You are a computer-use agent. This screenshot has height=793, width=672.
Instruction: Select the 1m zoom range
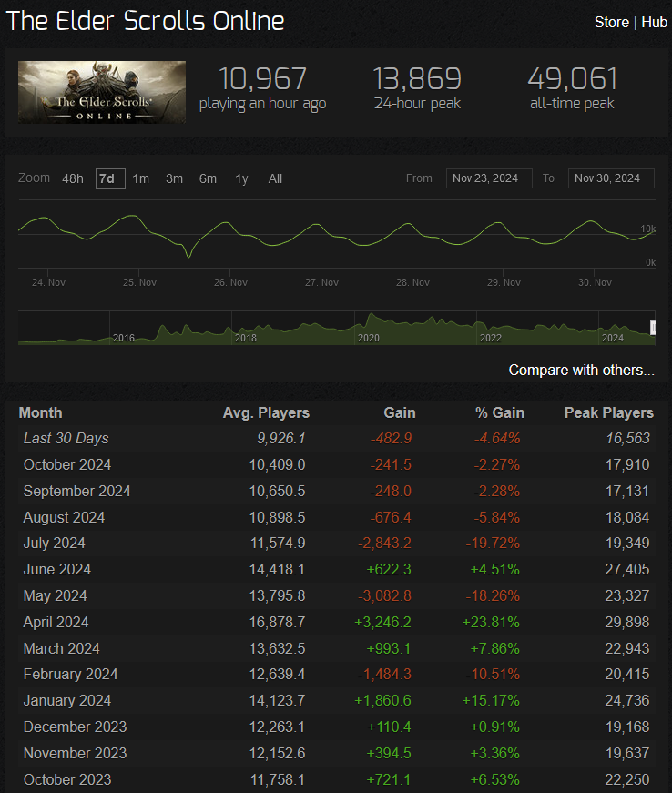point(140,178)
